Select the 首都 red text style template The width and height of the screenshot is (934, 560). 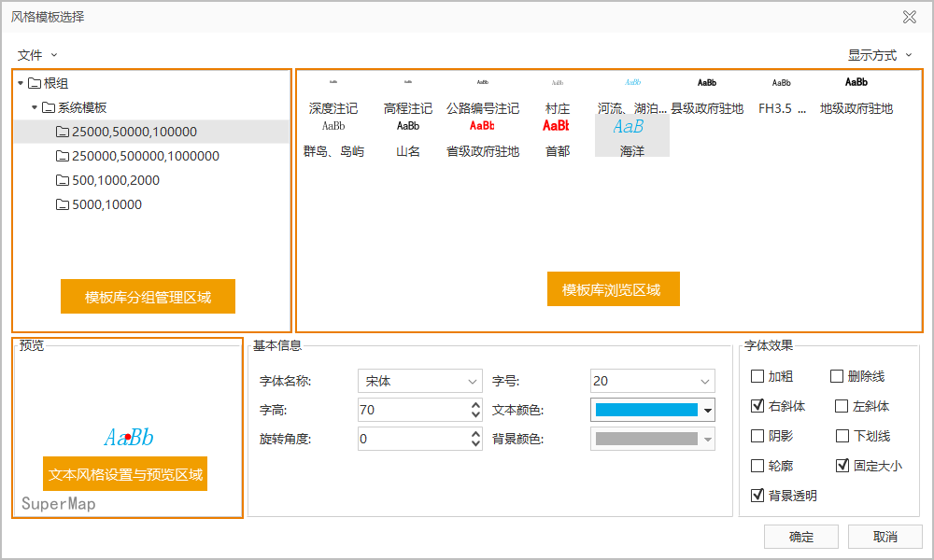pos(557,137)
